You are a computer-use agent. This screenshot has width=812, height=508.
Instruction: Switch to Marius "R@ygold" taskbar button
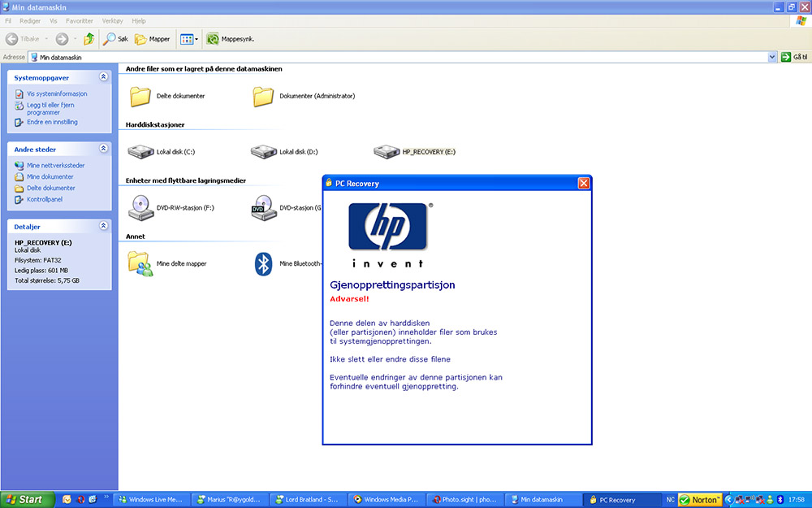tap(230, 500)
